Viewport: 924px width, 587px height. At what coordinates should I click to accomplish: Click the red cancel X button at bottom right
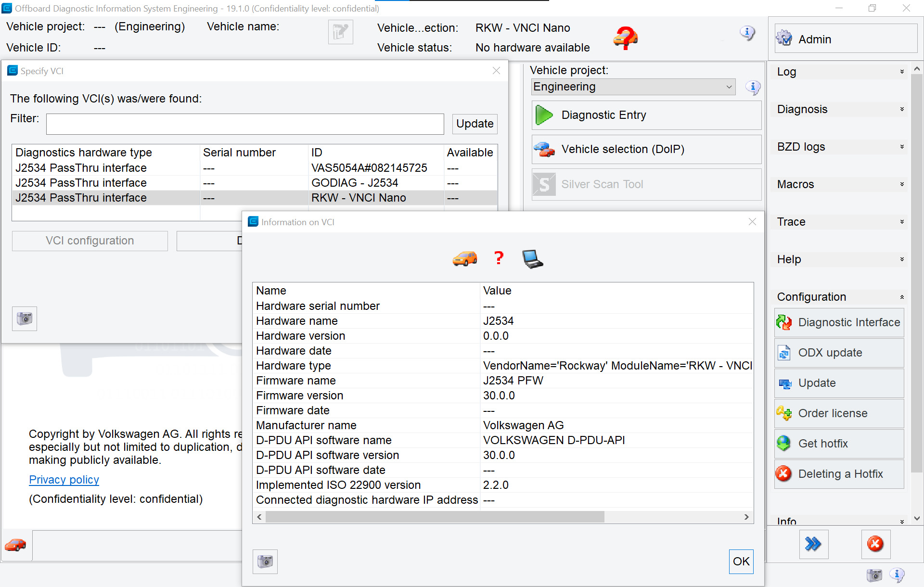[875, 544]
